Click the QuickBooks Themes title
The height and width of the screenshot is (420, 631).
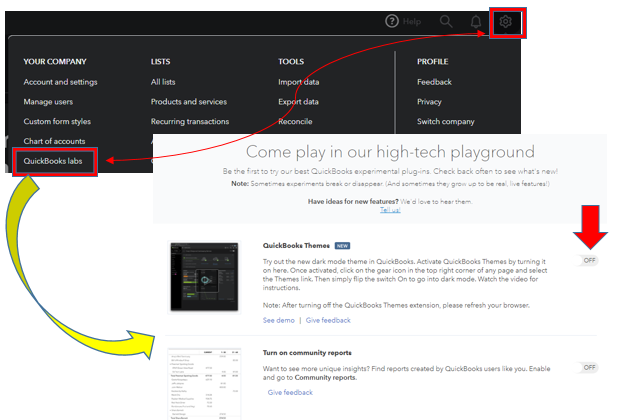pos(296,245)
